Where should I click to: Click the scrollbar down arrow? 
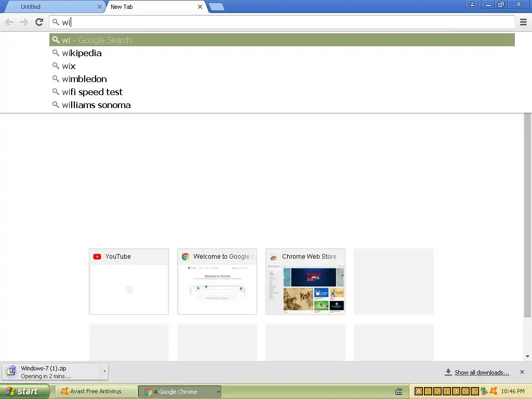click(x=527, y=356)
